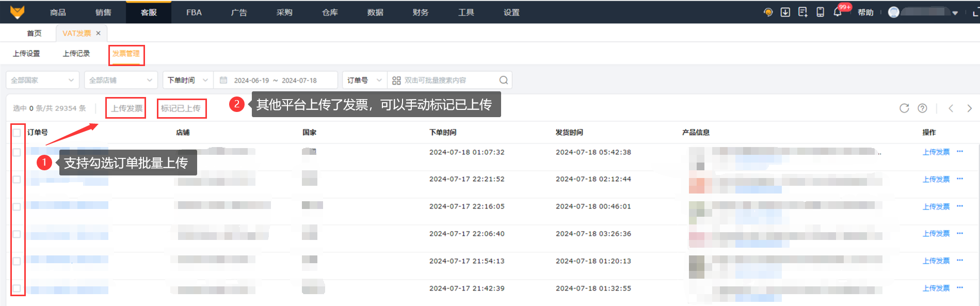Click 上传发票 link for 22:06:40 order
The width and height of the screenshot is (980, 306).
[x=936, y=233]
